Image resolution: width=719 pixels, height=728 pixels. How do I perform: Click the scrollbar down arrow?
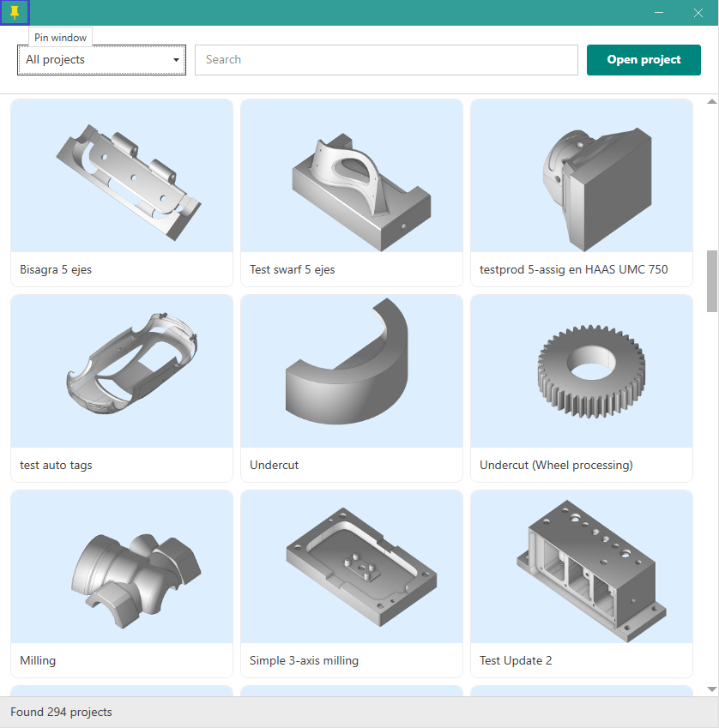711,689
